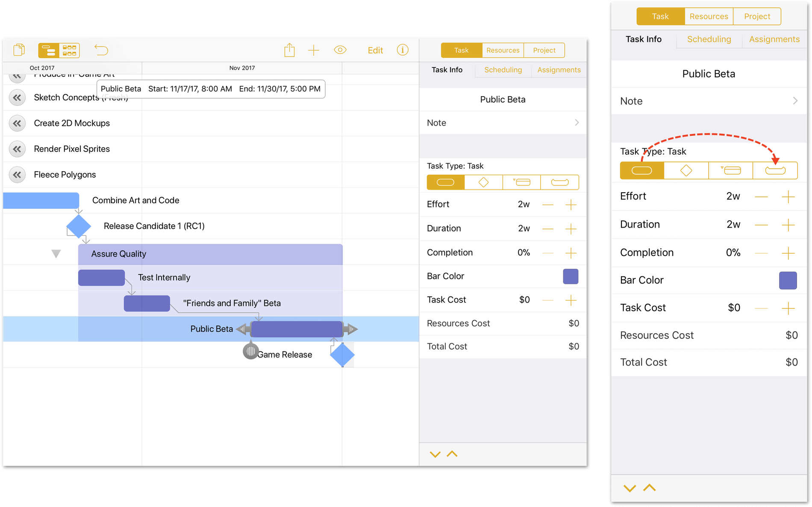Collapse the Assure Quality group triangle

click(x=56, y=254)
